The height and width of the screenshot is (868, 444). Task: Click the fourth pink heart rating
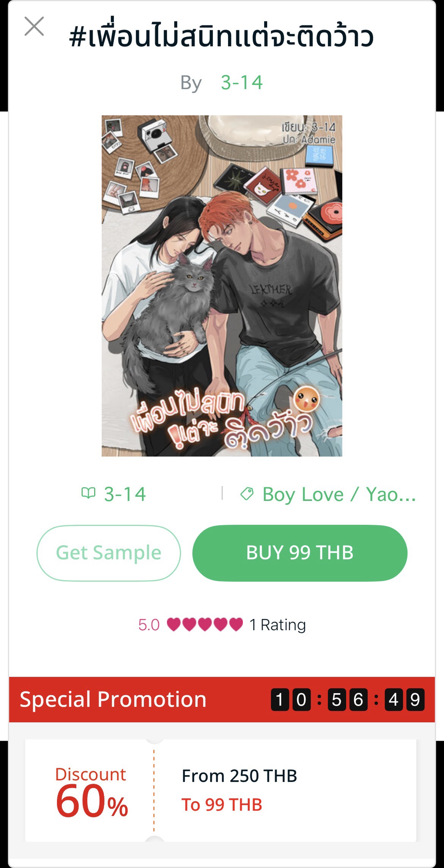click(221, 625)
